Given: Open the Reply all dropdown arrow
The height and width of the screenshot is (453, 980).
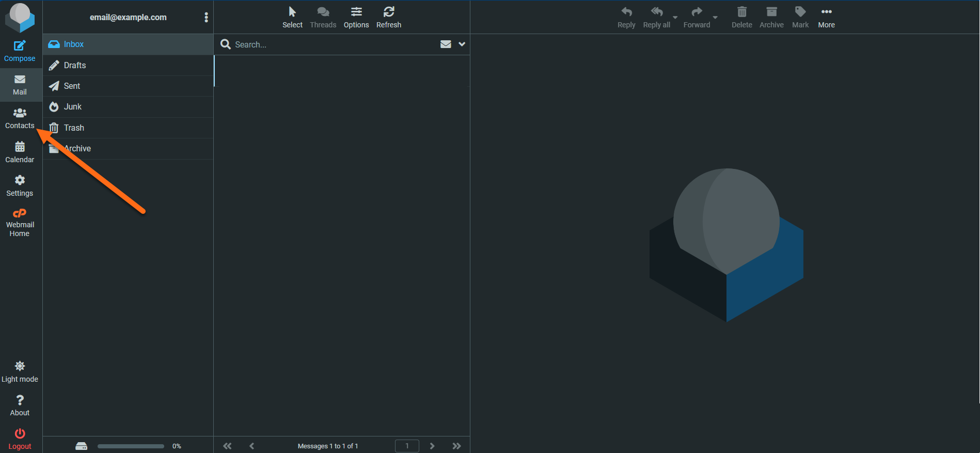Looking at the screenshot, I should click(x=675, y=18).
